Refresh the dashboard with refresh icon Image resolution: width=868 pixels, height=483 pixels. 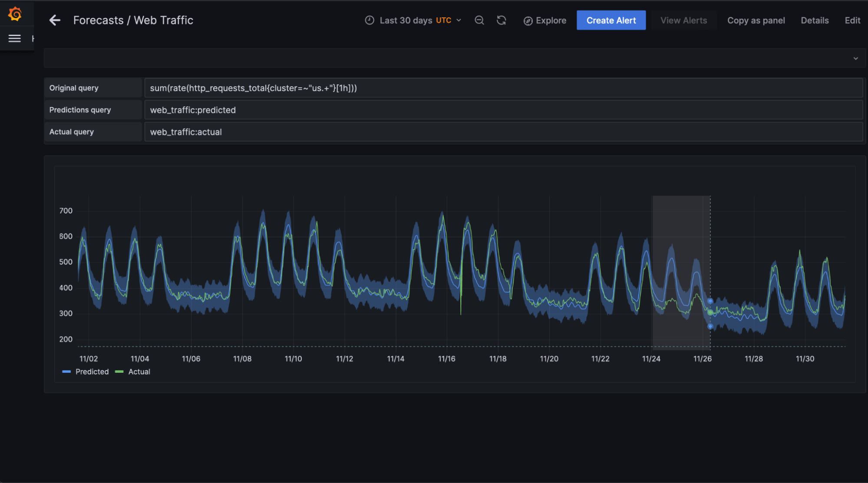click(x=502, y=20)
